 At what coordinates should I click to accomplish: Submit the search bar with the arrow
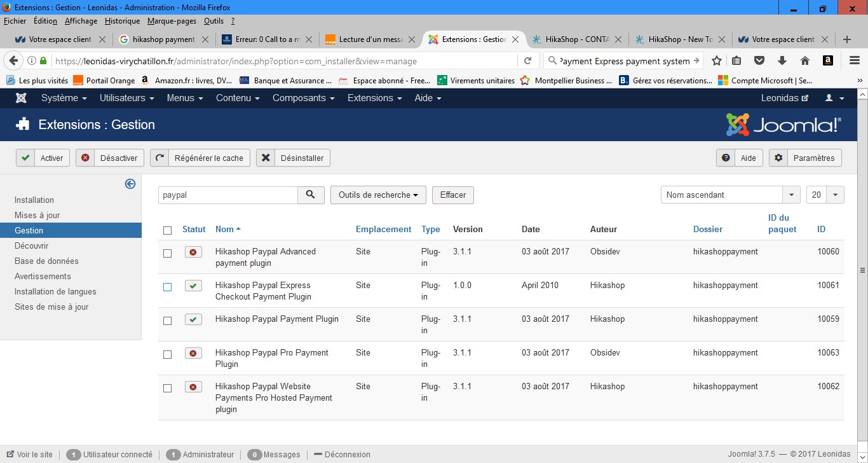(696, 61)
